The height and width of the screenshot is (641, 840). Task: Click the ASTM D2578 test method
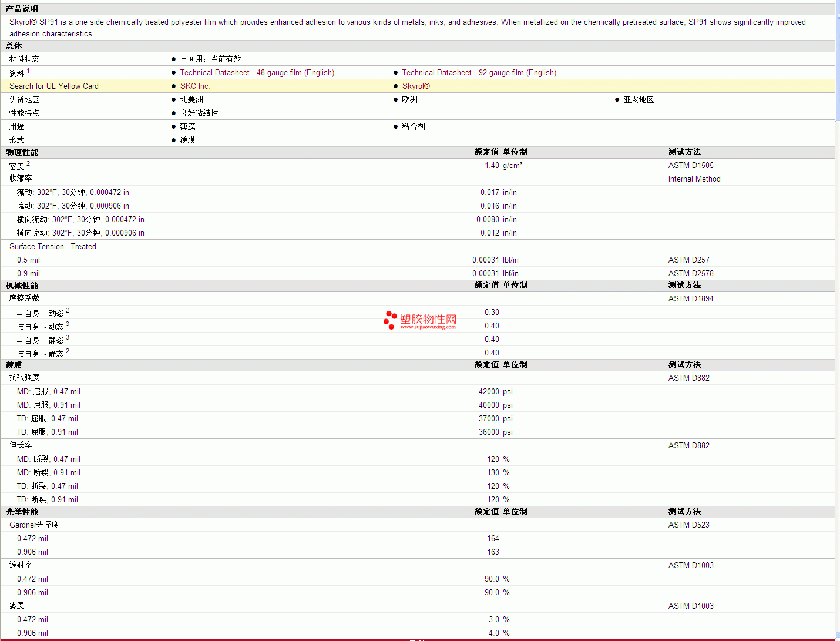[x=691, y=274]
